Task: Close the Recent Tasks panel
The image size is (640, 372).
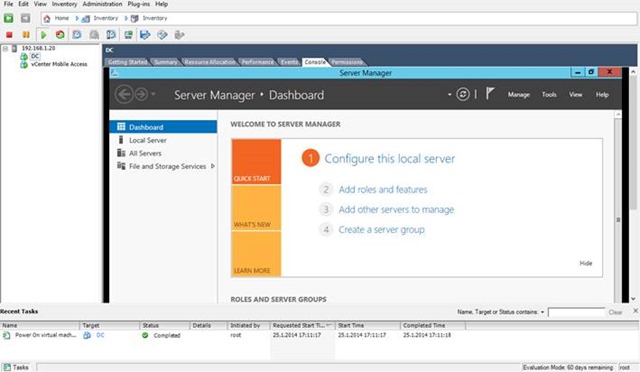Action: click(636, 311)
